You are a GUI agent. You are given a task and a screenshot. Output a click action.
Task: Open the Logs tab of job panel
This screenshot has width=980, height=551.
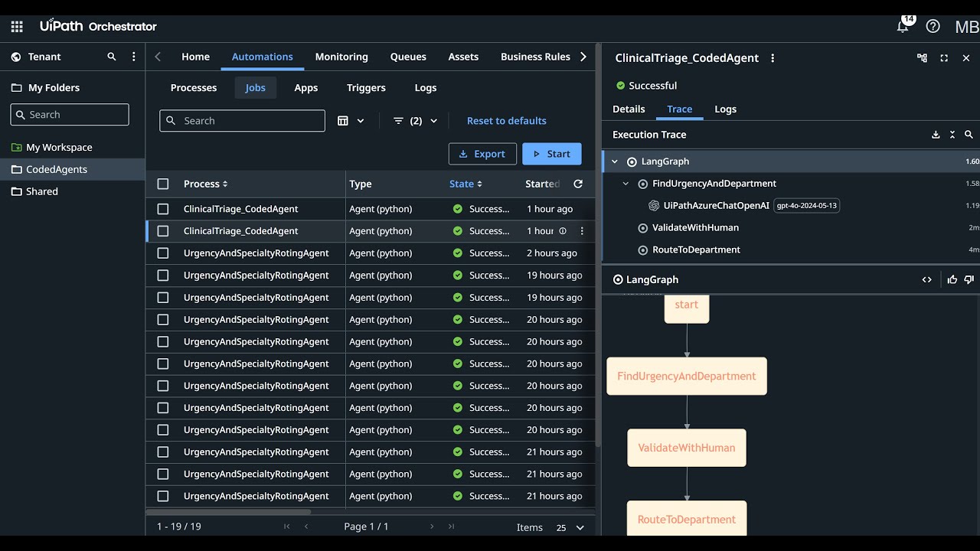725,109
